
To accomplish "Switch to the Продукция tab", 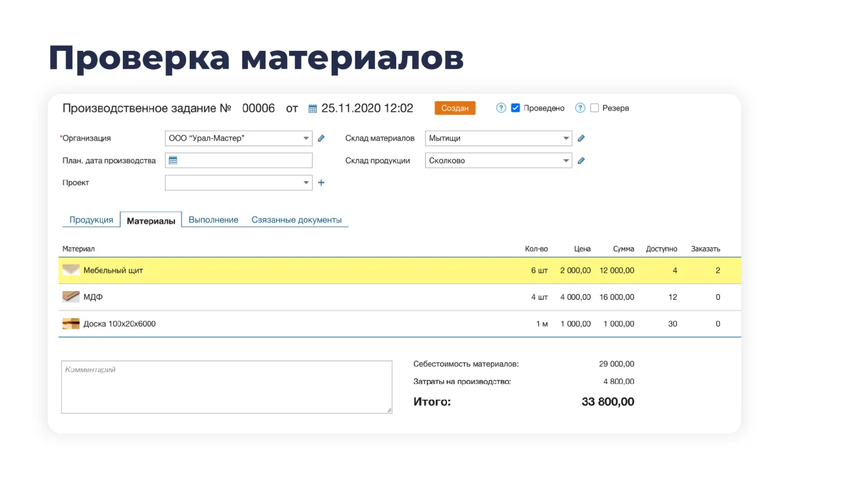I will coord(91,220).
